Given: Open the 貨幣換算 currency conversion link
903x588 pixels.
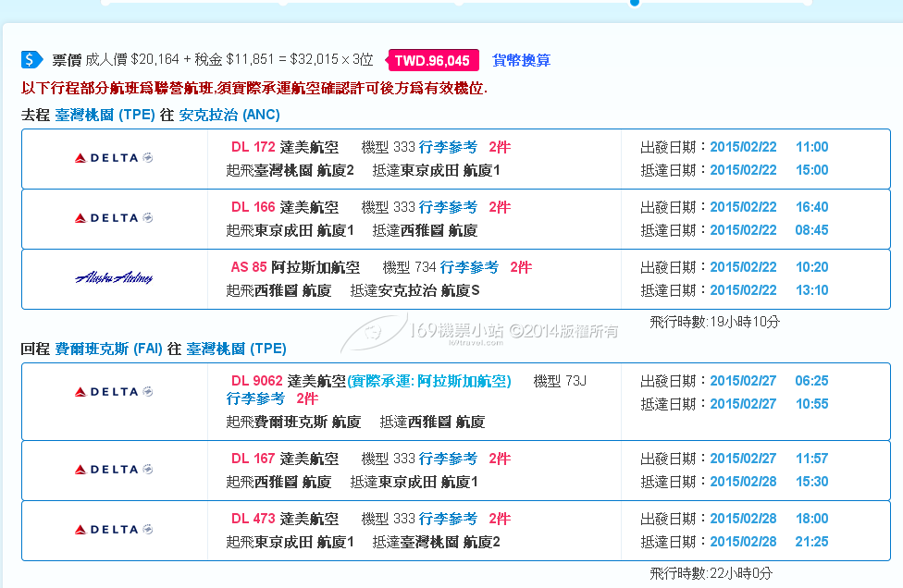Looking at the screenshot, I should [x=521, y=60].
